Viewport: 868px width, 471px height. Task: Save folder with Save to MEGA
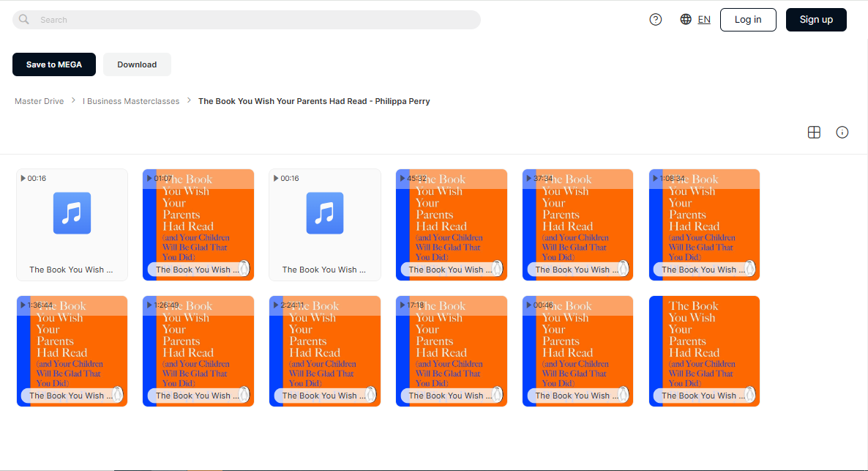pyautogui.click(x=53, y=64)
